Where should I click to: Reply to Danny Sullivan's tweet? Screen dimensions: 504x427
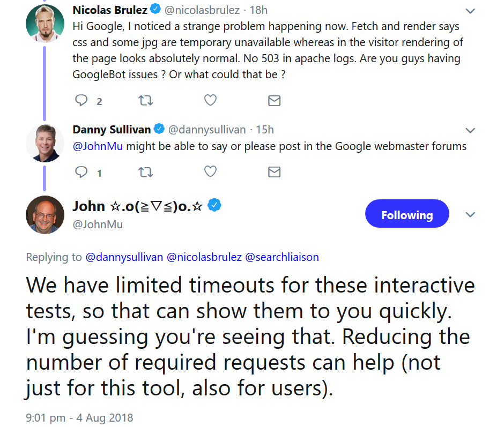coord(81,171)
